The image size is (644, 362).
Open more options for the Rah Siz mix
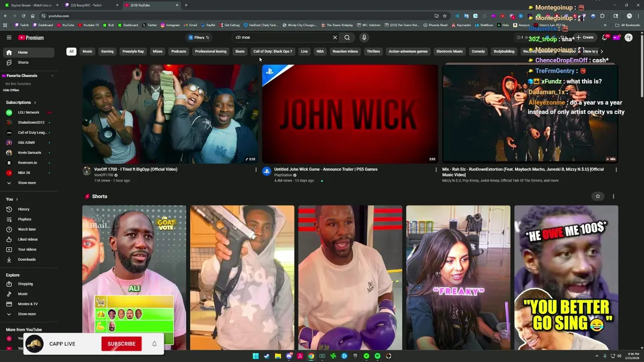616,169
